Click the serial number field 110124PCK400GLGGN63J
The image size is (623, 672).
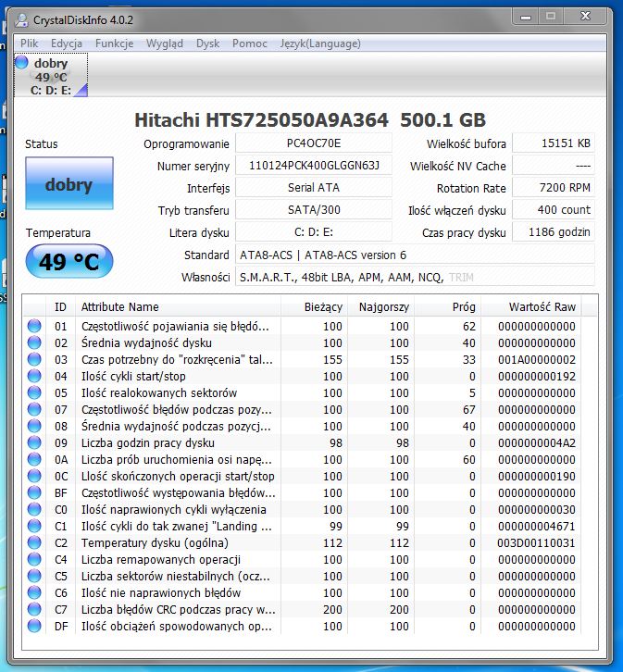314,166
